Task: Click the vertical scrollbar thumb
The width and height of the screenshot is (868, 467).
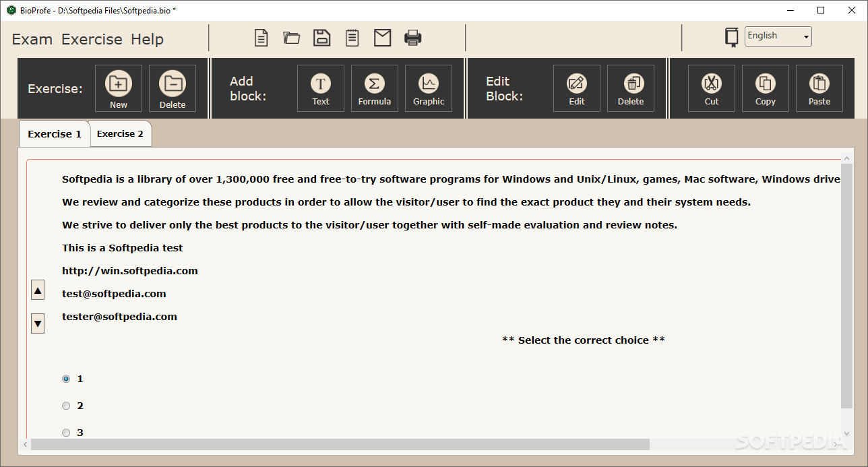Action: (x=847, y=286)
